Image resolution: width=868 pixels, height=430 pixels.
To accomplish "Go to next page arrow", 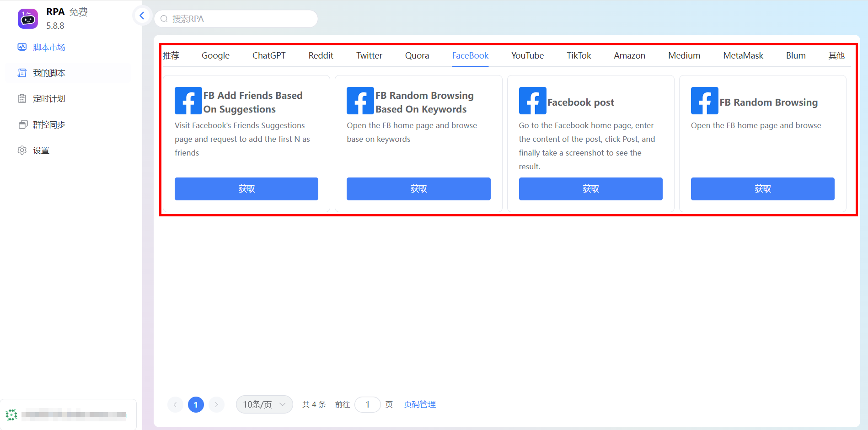I will pyautogui.click(x=216, y=404).
